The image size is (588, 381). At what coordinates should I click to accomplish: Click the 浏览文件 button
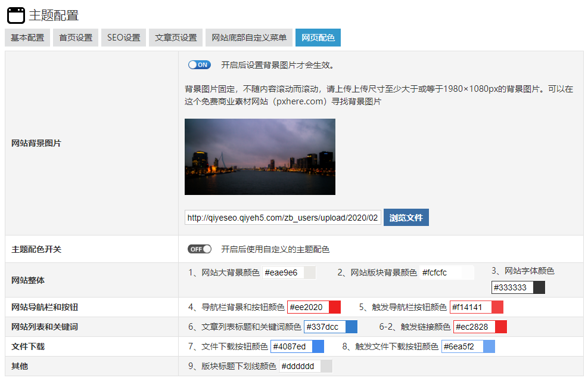point(406,218)
